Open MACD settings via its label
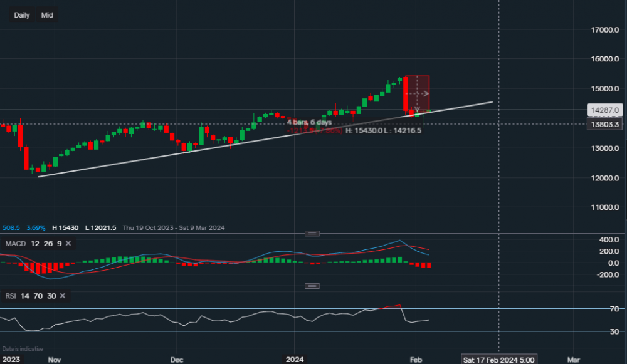This screenshot has height=364, width=627. click(x=15, y=244)
